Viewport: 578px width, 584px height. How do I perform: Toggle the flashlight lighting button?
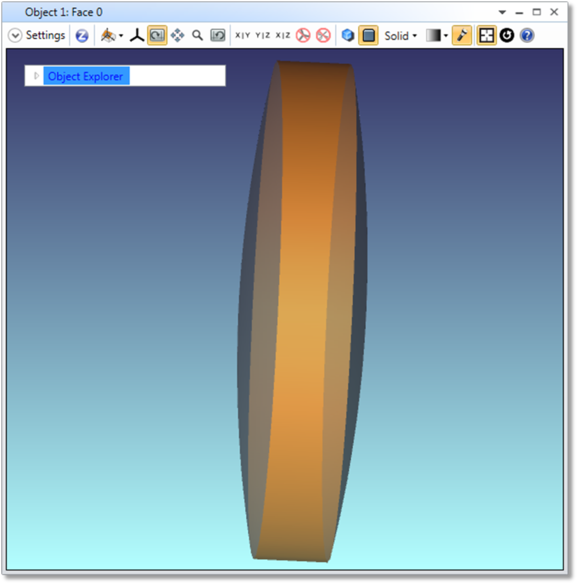click(x=462, y=36)
